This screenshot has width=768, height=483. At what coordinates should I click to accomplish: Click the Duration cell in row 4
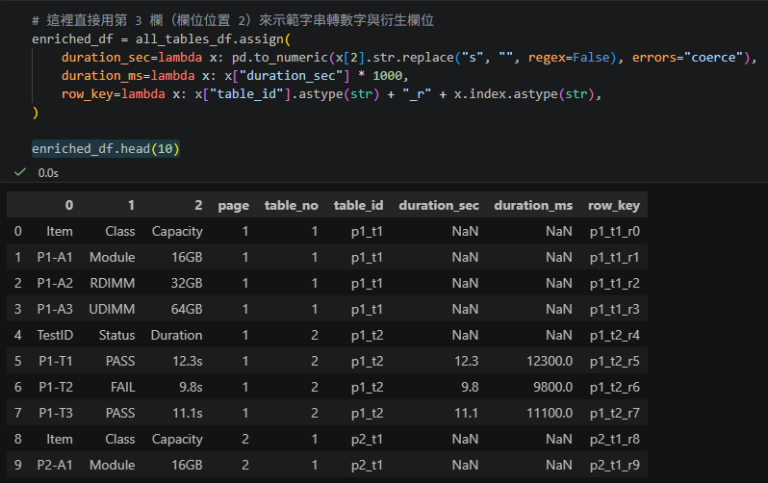coord(176,335)
